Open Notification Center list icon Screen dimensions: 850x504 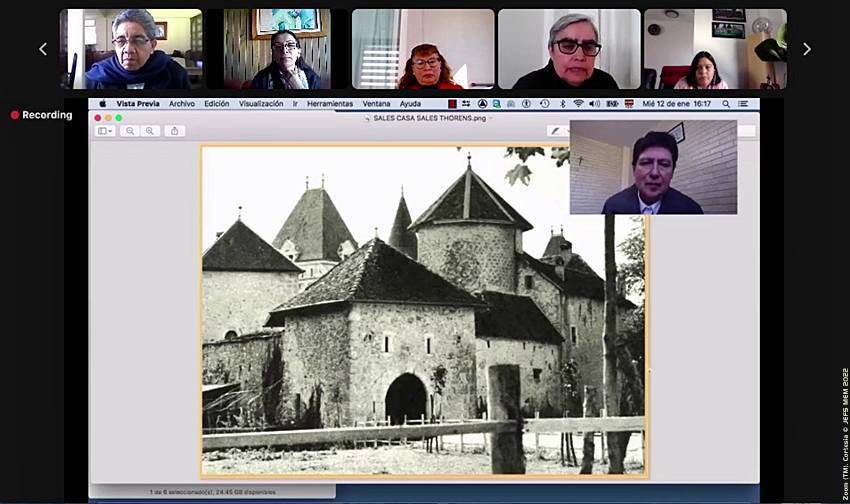tap(743, 104)
